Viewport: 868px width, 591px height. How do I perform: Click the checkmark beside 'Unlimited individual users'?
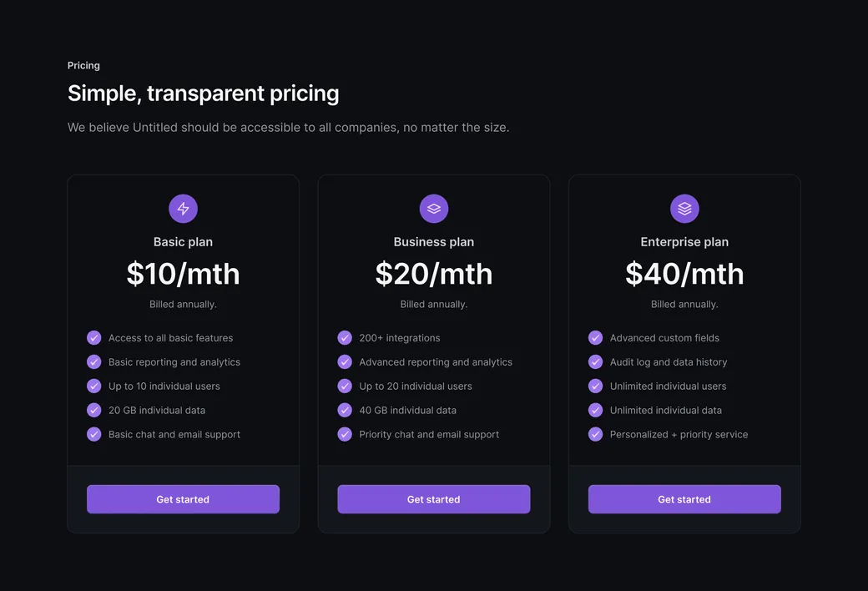pos(595,386)
